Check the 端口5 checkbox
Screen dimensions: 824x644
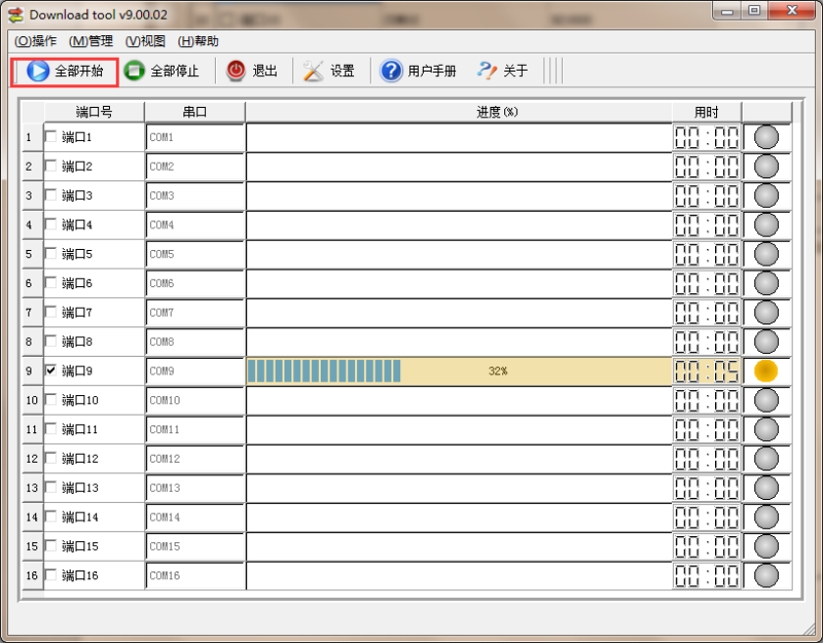click(51, 254)
